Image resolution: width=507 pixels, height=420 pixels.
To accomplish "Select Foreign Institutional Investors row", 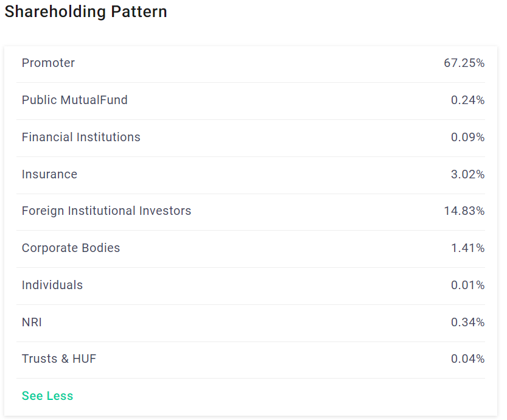I will pos(251,212).
